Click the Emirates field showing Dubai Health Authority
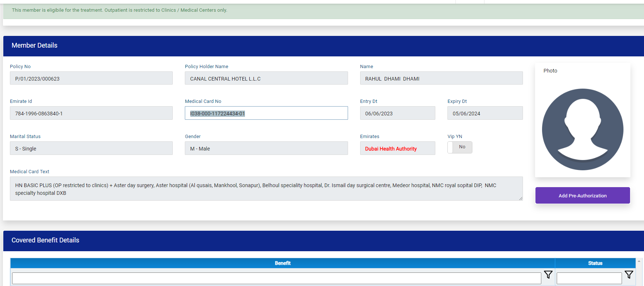Image resolution: width=644 pixels, height=286 pixels. click(397, 148)
